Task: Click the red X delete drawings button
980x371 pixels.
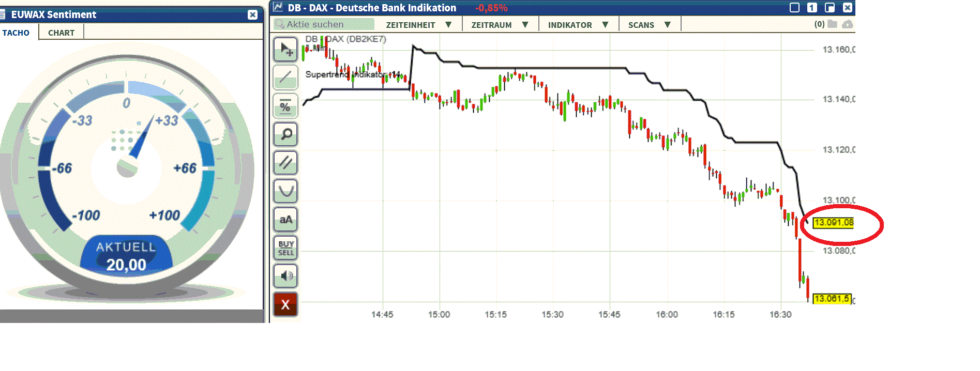Action: click(285, 304)
